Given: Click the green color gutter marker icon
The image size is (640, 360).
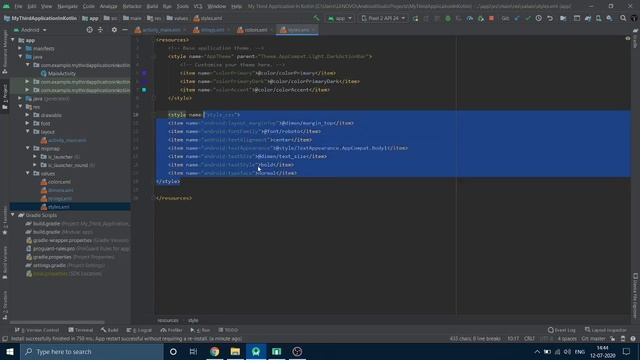Looking at the screenshot, I should pos(144,90).
